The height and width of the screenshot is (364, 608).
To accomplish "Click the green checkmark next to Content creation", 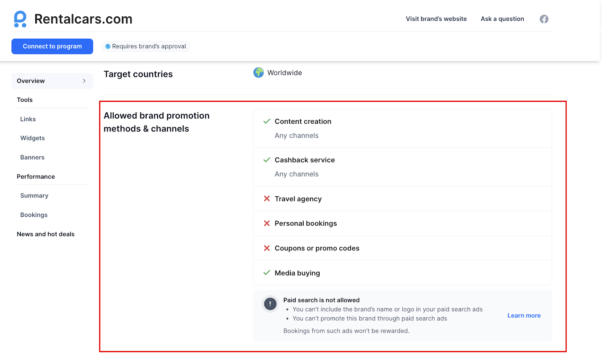I will (267, 121).
